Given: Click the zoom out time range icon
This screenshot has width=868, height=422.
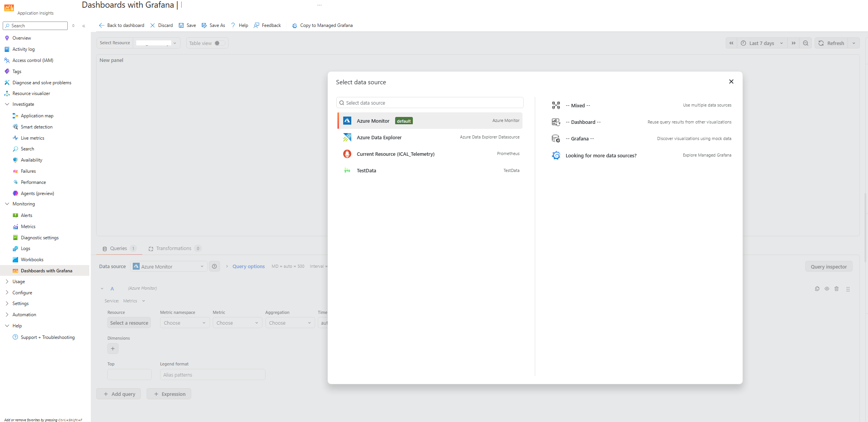Looking at the screenshot, I should click(x=806, y=43).
